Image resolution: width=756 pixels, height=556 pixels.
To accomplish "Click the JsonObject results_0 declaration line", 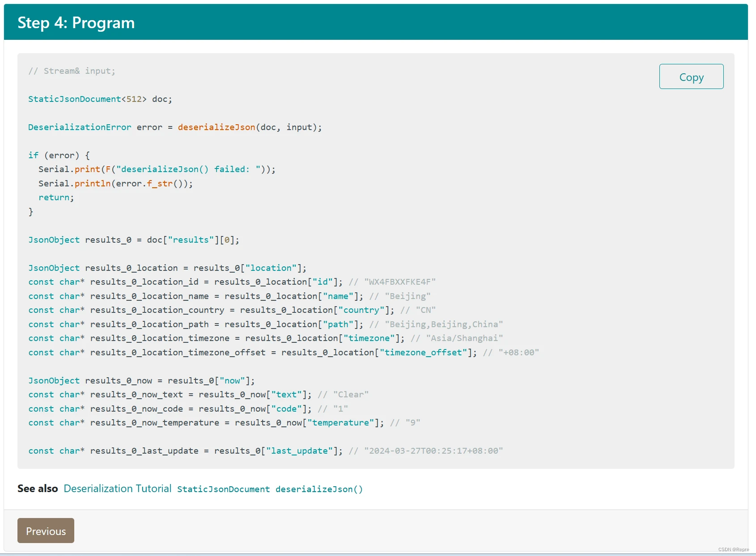I will coord(134,240).
